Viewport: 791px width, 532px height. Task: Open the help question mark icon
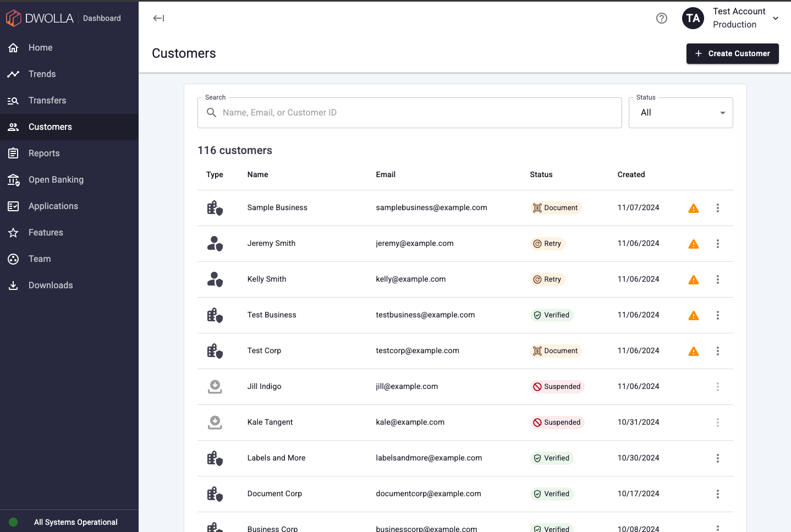(x=662, y=18)
